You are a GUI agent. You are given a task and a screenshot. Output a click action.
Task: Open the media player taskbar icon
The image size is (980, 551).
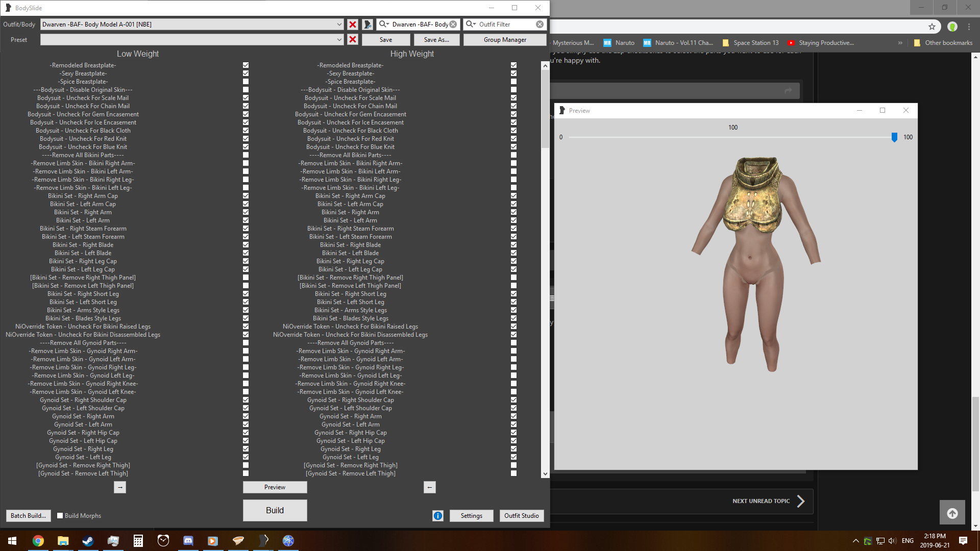click(x=213, y=541)
